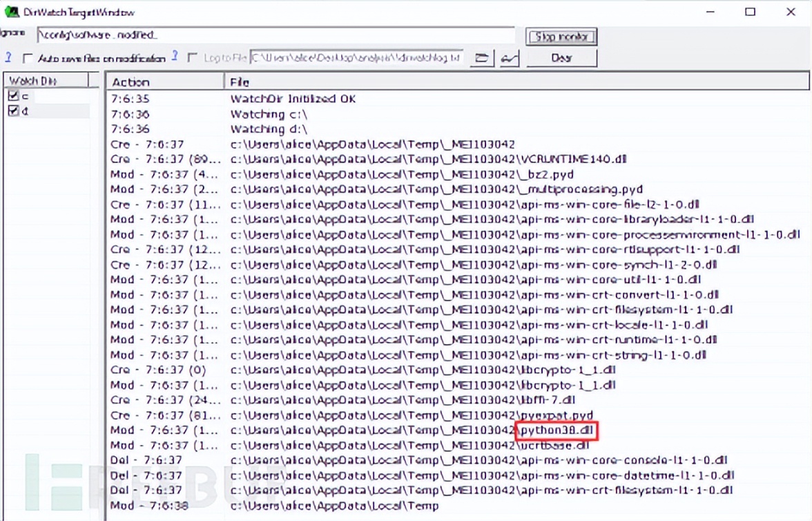Viewport: 812px width, 521px height.
Task: Select the deleted api-ms-win-core-console row
Action: coord(458,460)
